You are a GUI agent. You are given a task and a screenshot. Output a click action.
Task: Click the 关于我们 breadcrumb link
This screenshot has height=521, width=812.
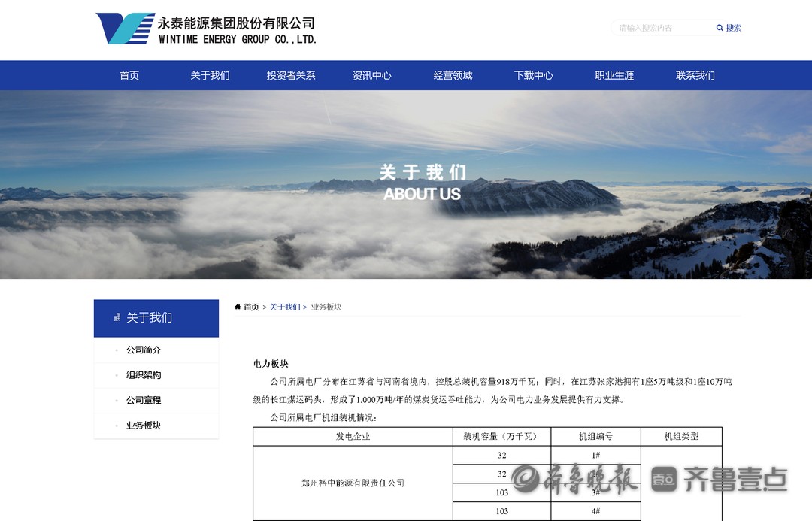pos(284,307)
